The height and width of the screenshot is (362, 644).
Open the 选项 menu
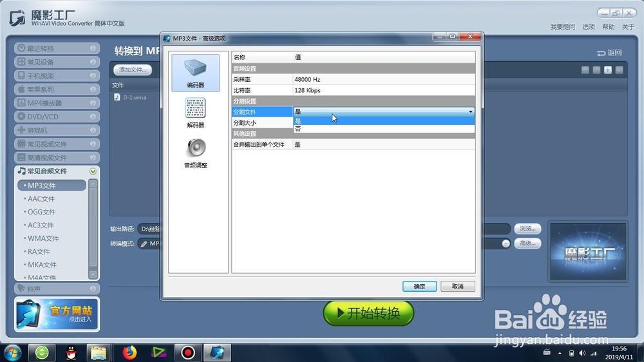(x=588, y=26)
